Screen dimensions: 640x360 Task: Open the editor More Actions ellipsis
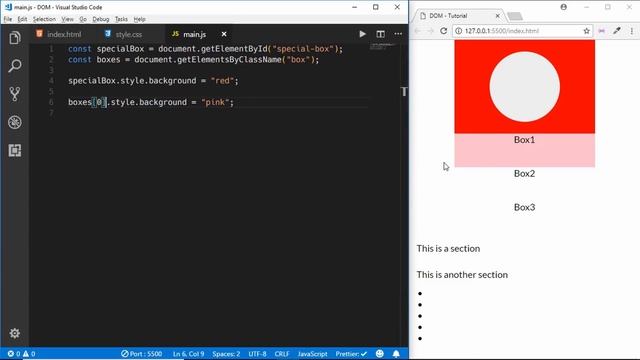coord(398,34)
